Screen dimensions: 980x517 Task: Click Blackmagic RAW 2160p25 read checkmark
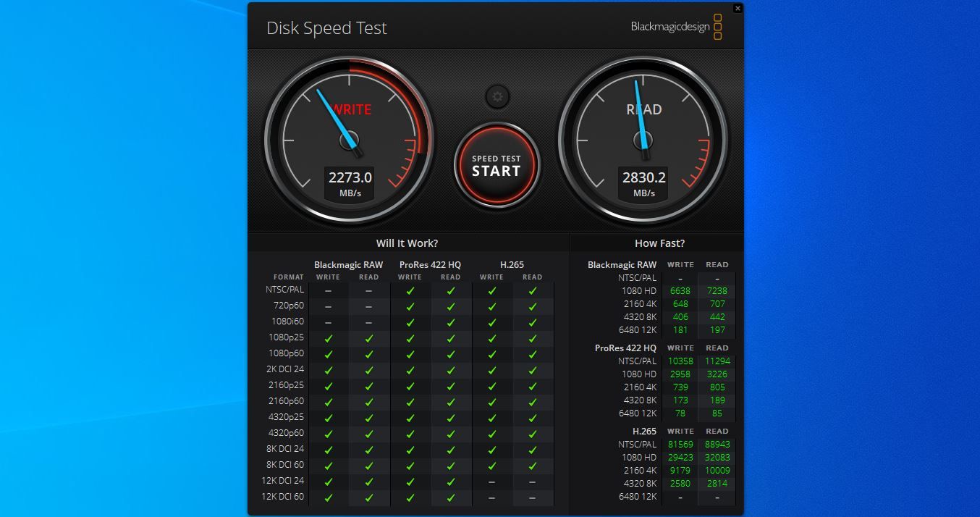pos(368,386)
